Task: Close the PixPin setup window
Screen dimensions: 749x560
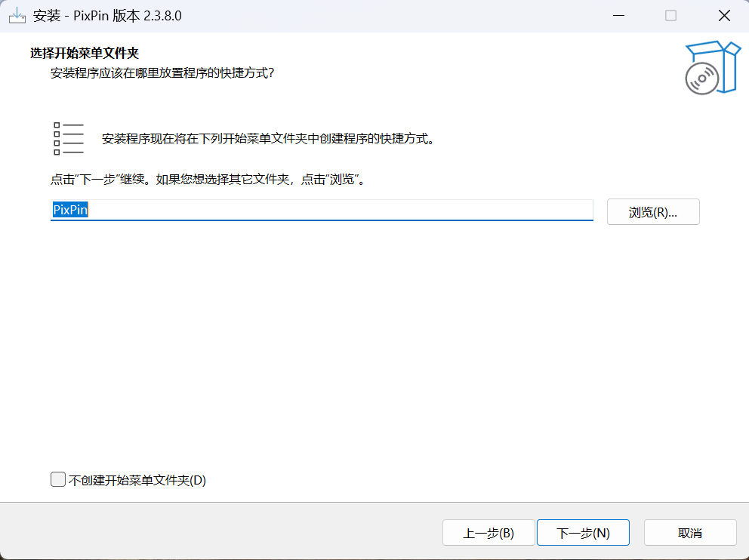Action: tap(724, 16)
